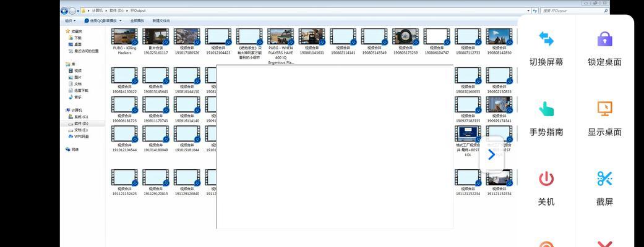Select PUBG - WHEN PLAYERS HAVE 400 IQ video
This screenshot has width=644, height=247.
[x=280, y=46]
